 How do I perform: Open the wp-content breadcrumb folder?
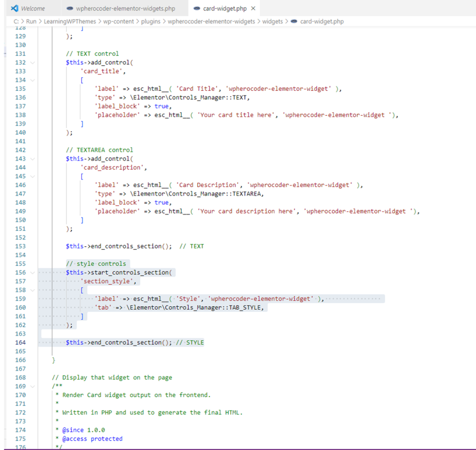click(x=119, y=21)
